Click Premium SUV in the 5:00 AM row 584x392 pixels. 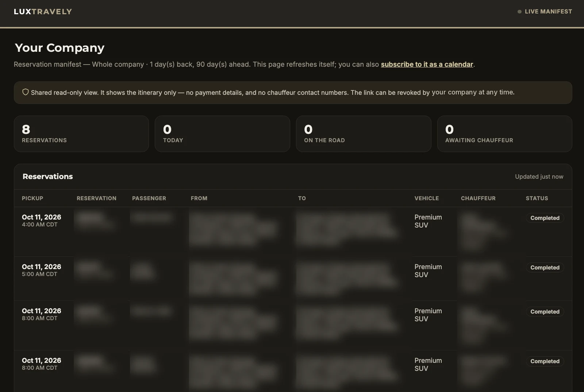[428, 271]
